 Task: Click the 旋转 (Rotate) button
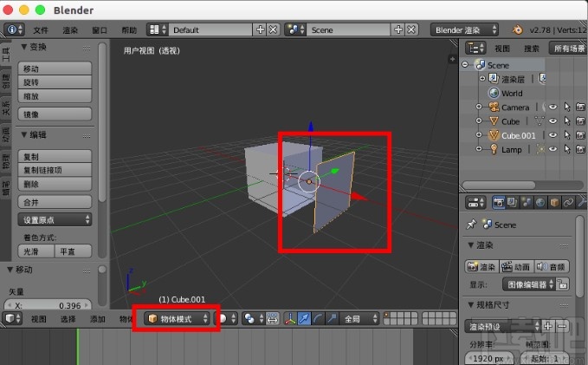coord(55,82)
